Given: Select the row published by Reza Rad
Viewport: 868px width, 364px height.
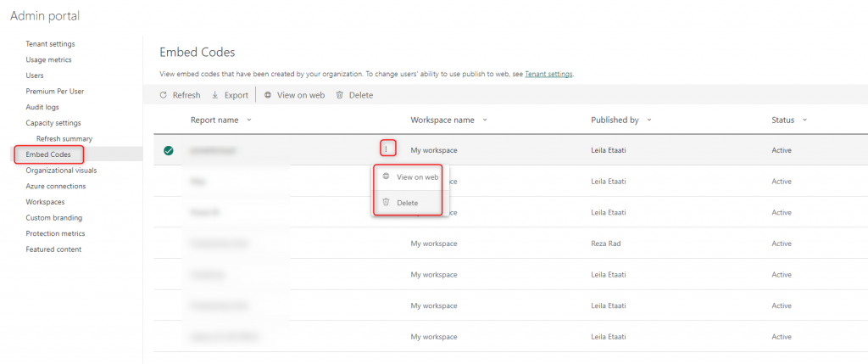Looking at the screenshot, I should [x=509, y=244].
